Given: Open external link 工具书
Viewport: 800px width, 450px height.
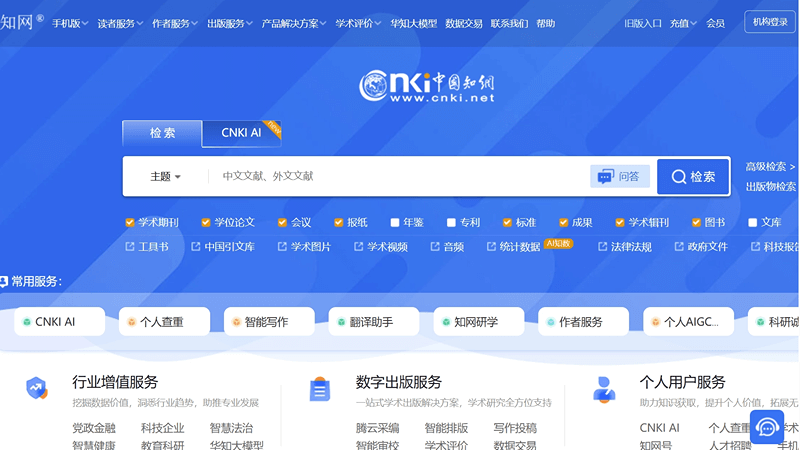Looking at the screenshot, I should pos(147,247).
